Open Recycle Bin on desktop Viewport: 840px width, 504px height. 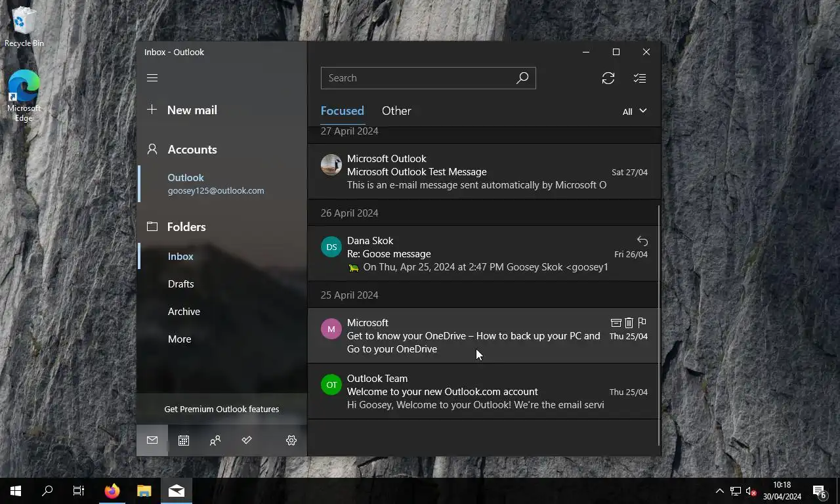(24, 26)
